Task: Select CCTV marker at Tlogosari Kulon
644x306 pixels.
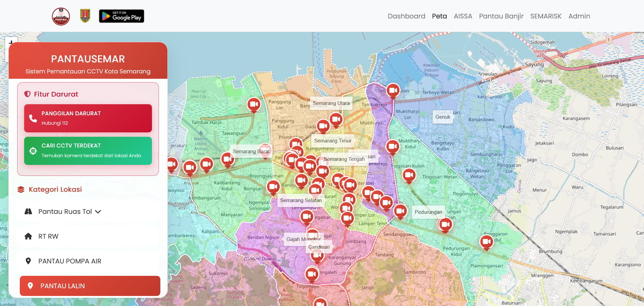Action: [409, 175]
